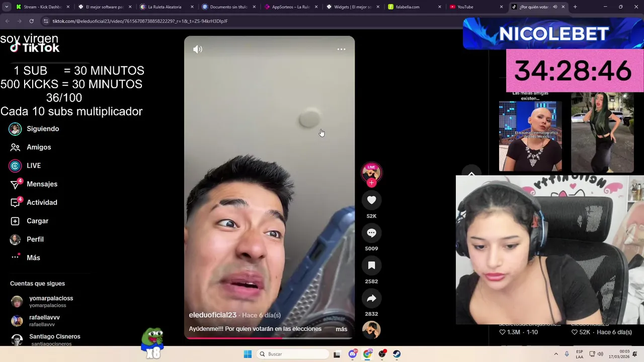
Task: Open Chrome from the taskbar
Action: pyautogui.click(x=368, y=354)
